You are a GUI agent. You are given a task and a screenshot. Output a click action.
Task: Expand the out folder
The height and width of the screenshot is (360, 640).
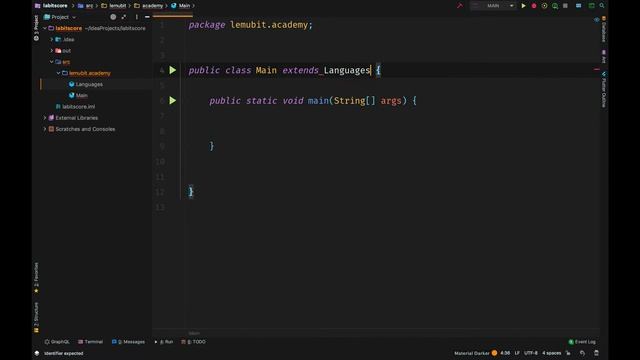[x=51, y=51]
